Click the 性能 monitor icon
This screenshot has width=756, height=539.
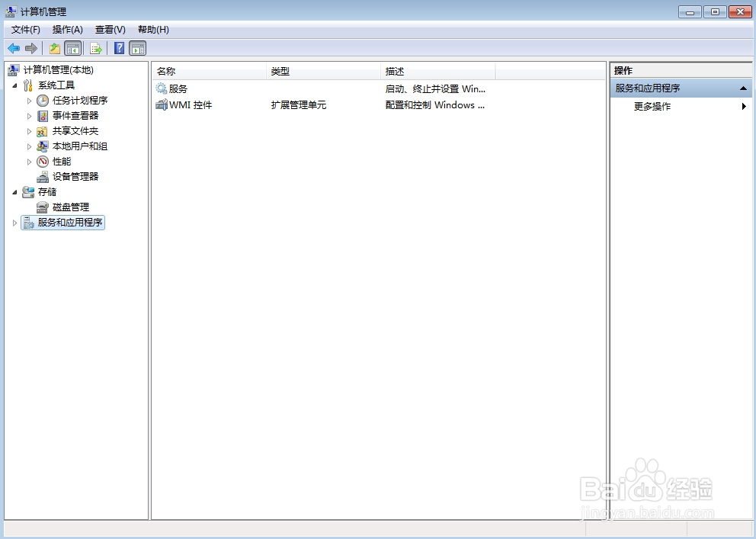[43, 162]
